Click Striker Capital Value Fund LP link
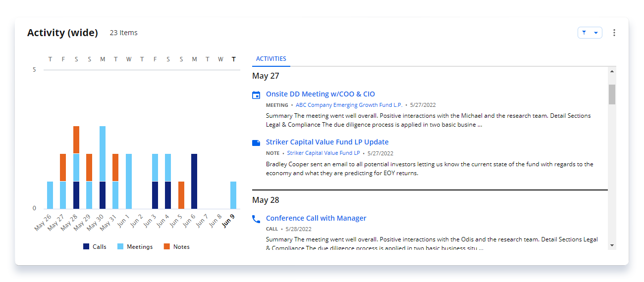Screen dimensions: 644x282 (x=323, y=153)
